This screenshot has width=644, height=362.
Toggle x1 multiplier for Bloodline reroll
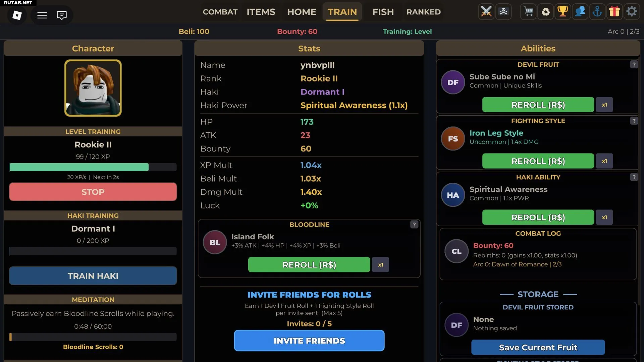coord(381,265)
